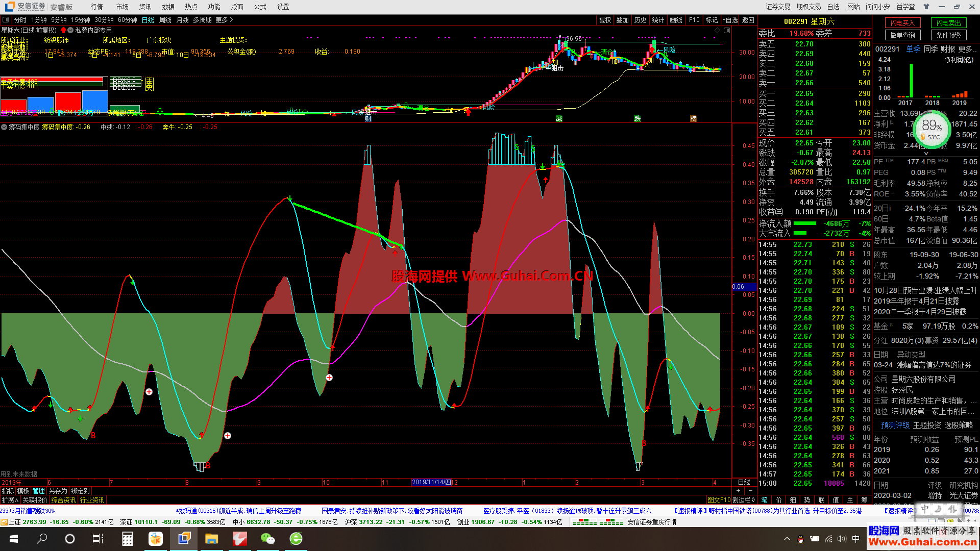Viewport: 980px width, 551px height.
Task: Toggle the right sidebar panel icon
Action: [x=727, y=31]
